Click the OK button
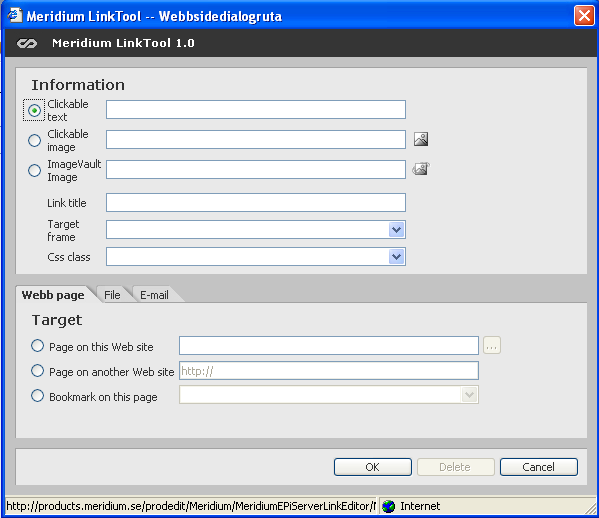Screen dimensions: 599x518 [372, 467]
